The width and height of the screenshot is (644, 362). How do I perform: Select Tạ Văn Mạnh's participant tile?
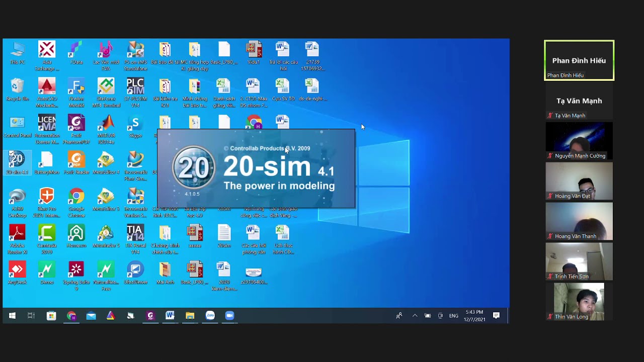(579, 101)
